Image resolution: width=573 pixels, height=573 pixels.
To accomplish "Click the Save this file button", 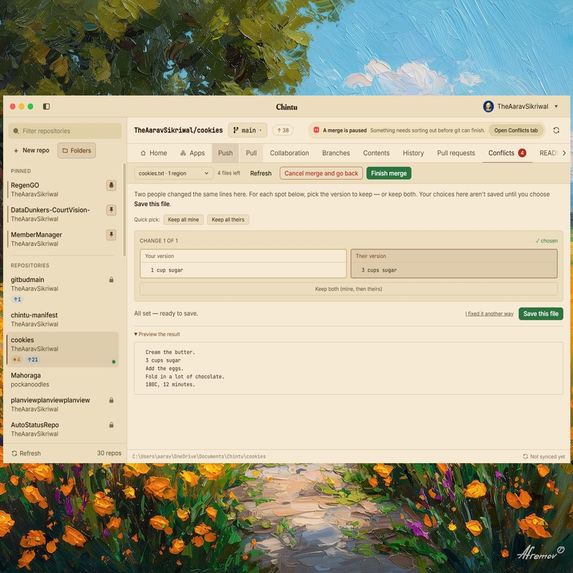I will coord(540,314).
